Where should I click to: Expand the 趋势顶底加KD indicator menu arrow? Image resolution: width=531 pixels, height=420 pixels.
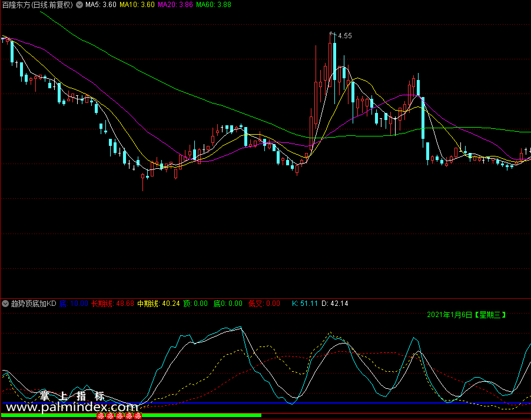[5, 304]
